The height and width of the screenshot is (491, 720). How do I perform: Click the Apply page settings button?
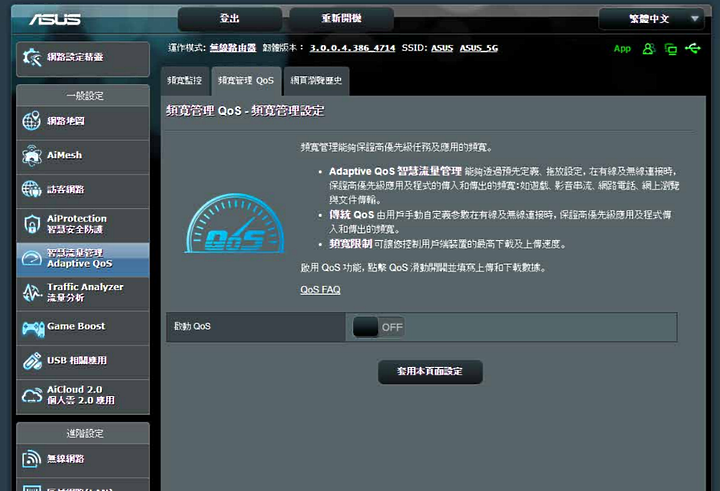click(x=430, y=371)
